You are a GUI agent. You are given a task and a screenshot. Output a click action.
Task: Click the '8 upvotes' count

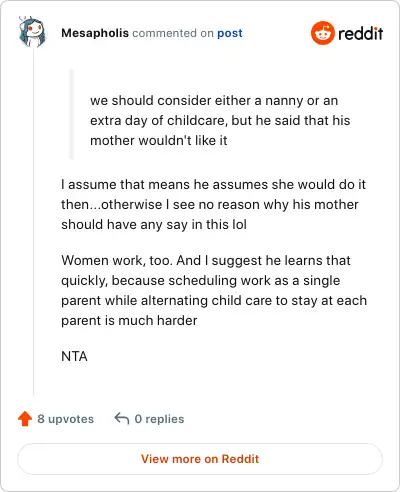66,419
